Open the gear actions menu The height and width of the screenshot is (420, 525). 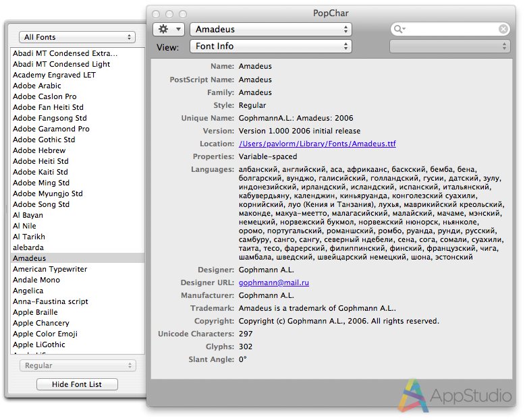[169, 29]
